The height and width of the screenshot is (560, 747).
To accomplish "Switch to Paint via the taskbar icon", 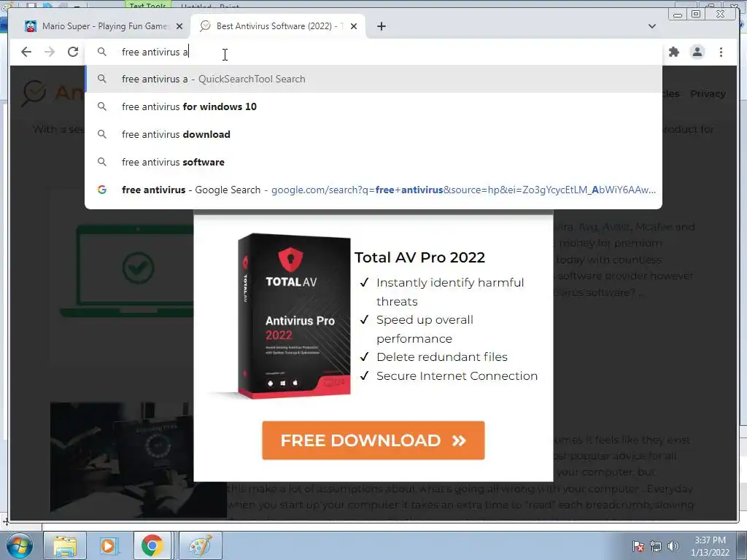I will coord(200,546).
